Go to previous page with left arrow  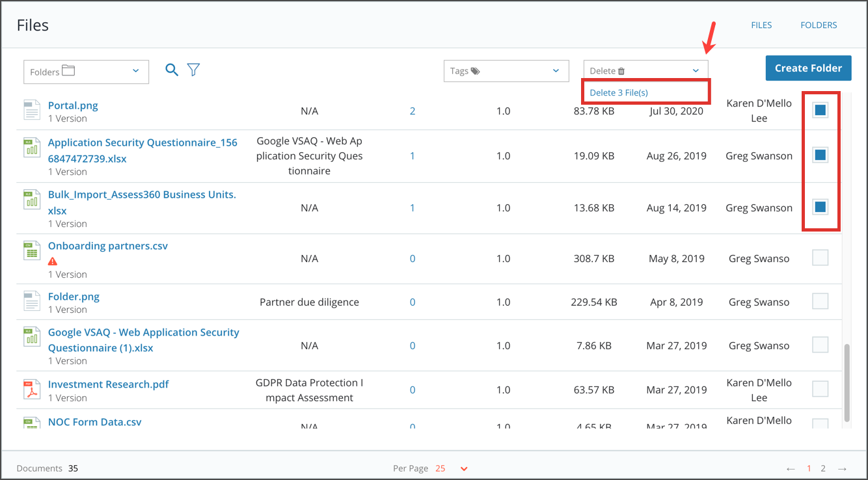pyautogui.click(x=791, y=468)
